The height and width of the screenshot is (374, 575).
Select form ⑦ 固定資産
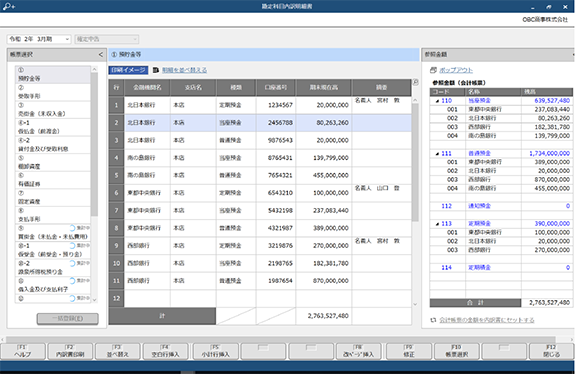[x=53, y=198]
